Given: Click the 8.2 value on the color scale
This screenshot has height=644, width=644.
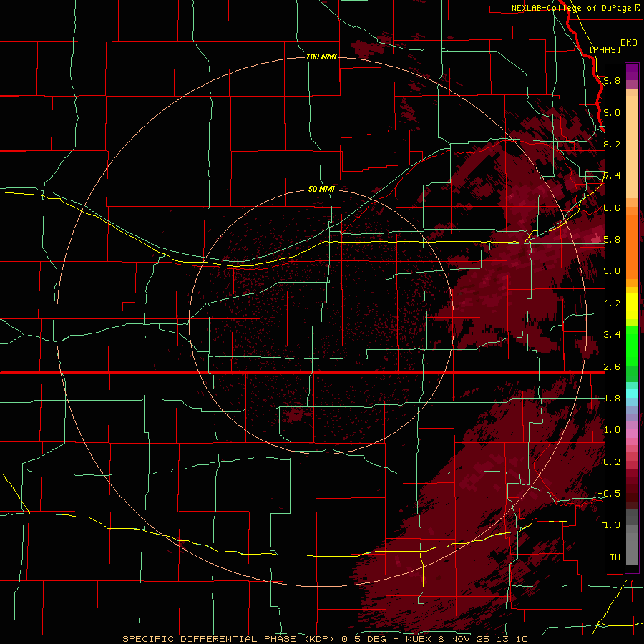Looking at the screenshot, I should [612, 144].
